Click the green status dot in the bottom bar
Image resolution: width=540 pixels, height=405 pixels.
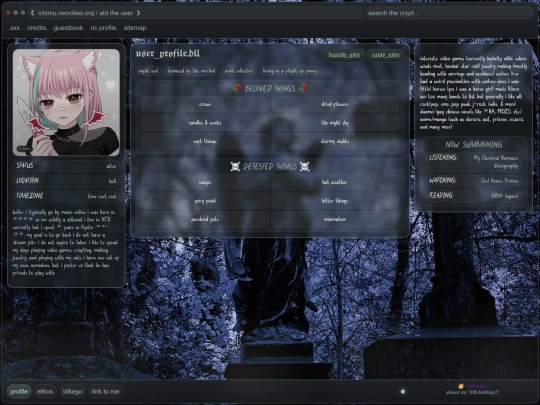403,391
